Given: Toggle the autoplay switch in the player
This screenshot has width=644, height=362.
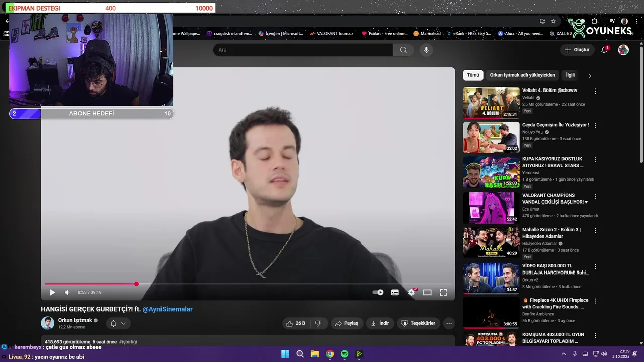Looking at the screenshot, I should coord(378,292).
